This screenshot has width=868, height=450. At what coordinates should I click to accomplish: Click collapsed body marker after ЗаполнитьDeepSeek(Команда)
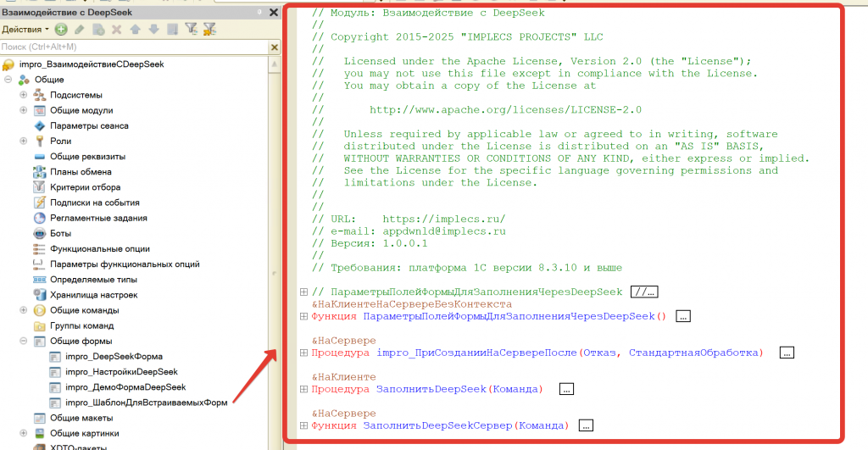pos(566,389)
